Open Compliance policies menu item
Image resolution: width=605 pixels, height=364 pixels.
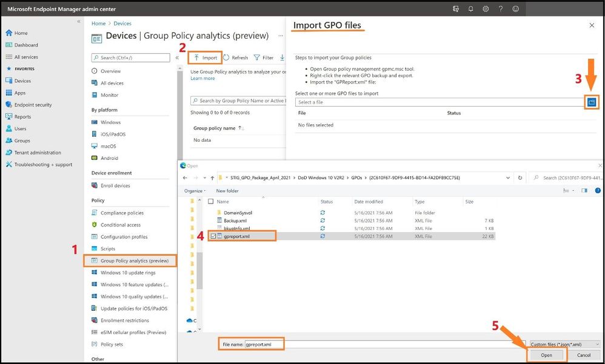[118, 213]
